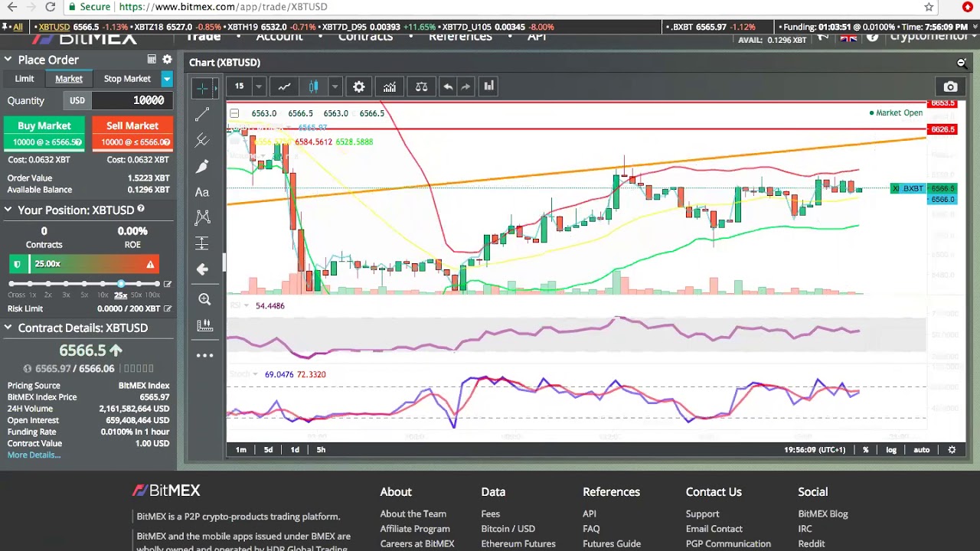Collapse the Place Order section
This screenshot has height=551, width=980.
(x=8, y=60)
